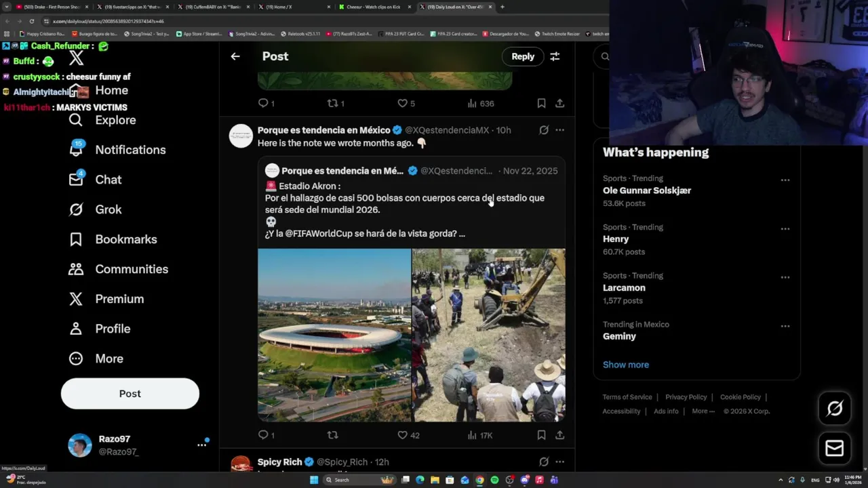Open Spicy Rich profile name
This screenshot has height=488, width=868.
pyautogui.click(x=279, y=462)
